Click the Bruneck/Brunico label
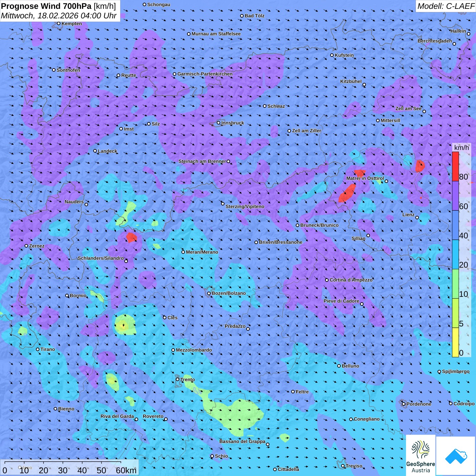 point(319,225)
